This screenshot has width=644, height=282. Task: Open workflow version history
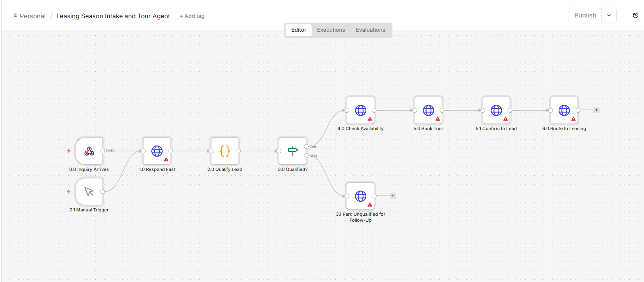(x=635, y=15)
